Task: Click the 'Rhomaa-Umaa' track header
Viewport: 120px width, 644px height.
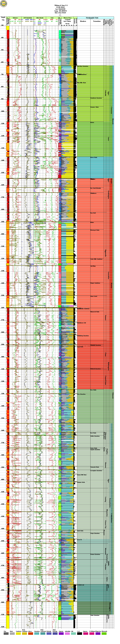Action: coord(67,18)
